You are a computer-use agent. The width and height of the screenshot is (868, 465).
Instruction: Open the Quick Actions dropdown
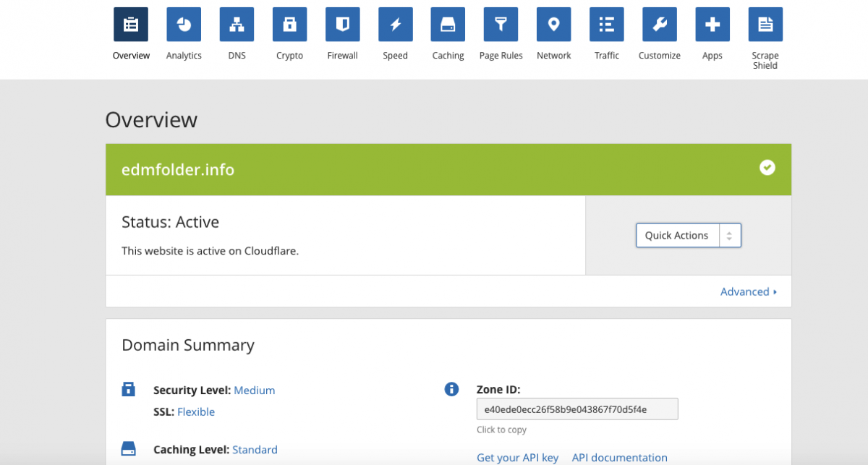click(x=689, y=236)
